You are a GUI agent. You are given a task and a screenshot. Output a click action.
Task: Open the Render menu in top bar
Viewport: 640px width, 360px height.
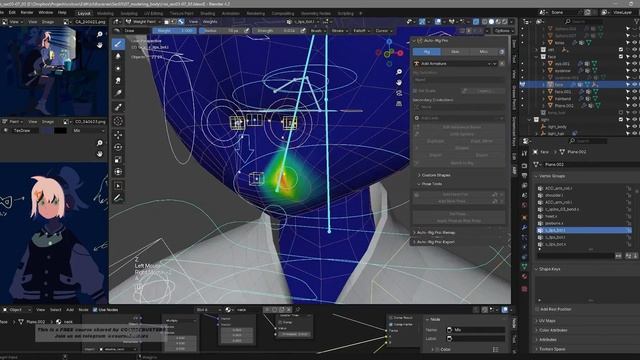(27, 13)
